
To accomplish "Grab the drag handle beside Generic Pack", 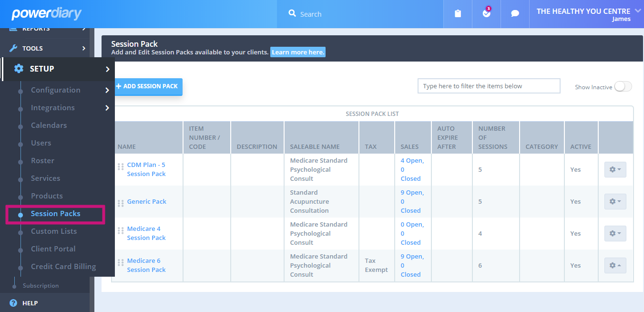I will pos(121,201).
